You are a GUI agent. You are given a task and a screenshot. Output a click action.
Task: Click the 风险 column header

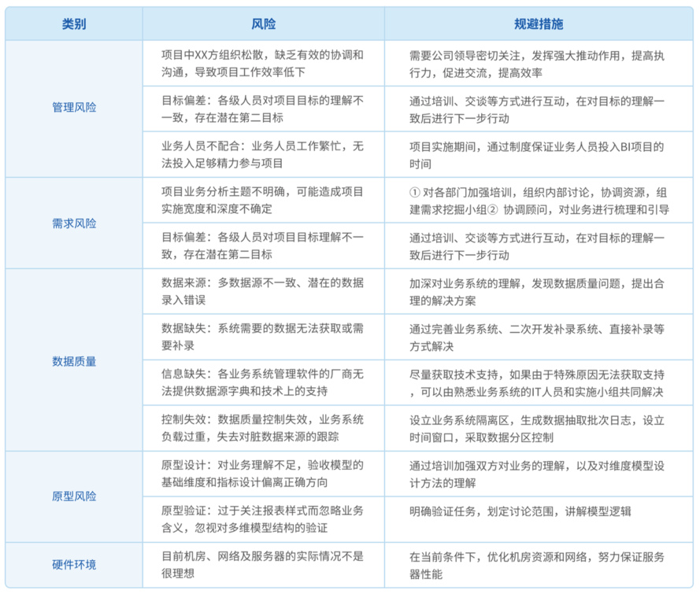(x=264, y=24)
